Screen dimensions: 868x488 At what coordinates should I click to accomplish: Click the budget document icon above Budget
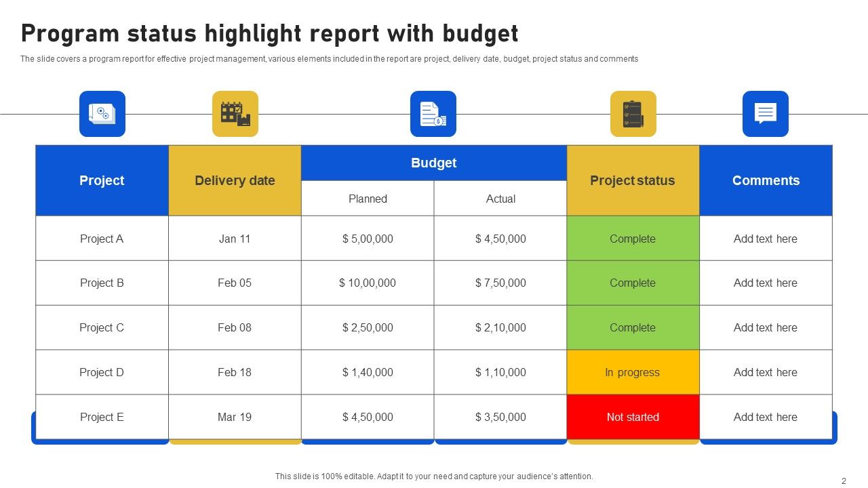(433, 114)
